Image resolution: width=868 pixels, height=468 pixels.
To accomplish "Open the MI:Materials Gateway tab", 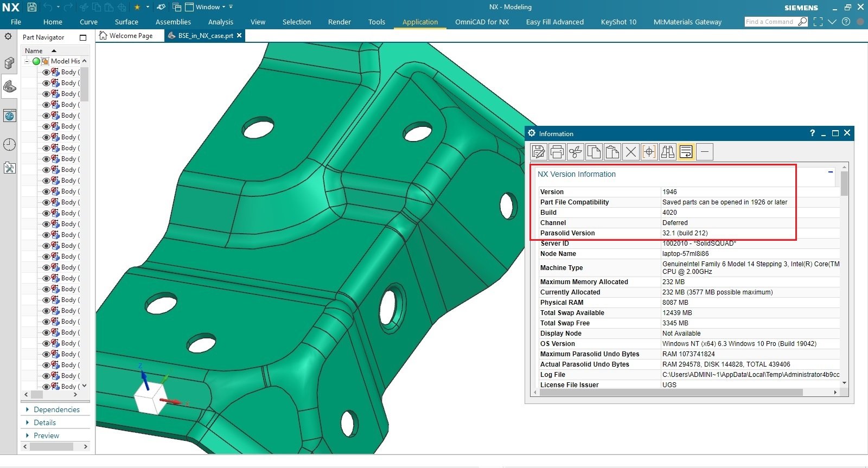I will [x=687, y=22].
